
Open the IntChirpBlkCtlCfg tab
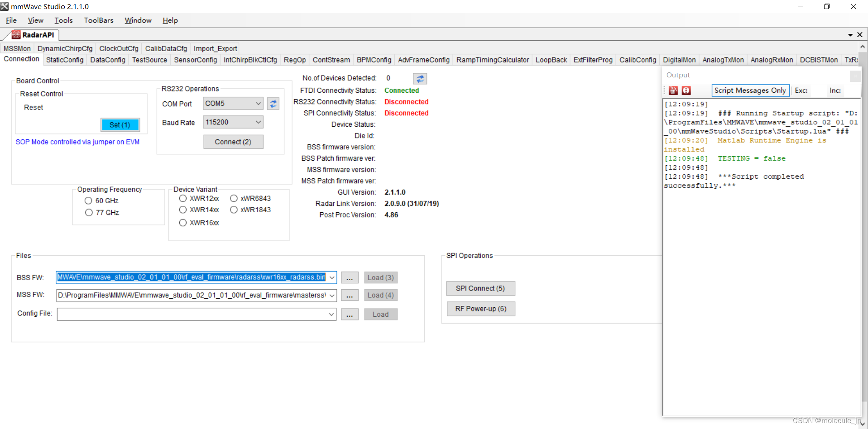click(250, 60)
